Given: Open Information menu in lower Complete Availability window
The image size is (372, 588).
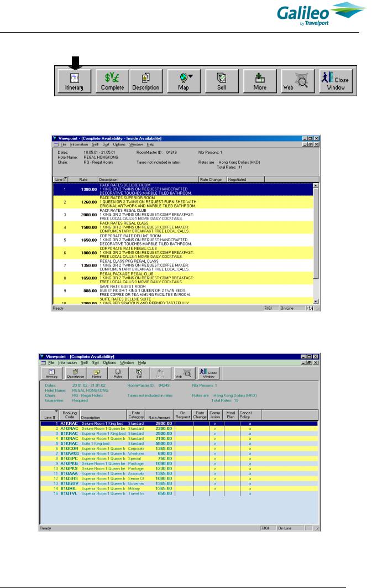Looking at the screenshot, I should point(67,363).
